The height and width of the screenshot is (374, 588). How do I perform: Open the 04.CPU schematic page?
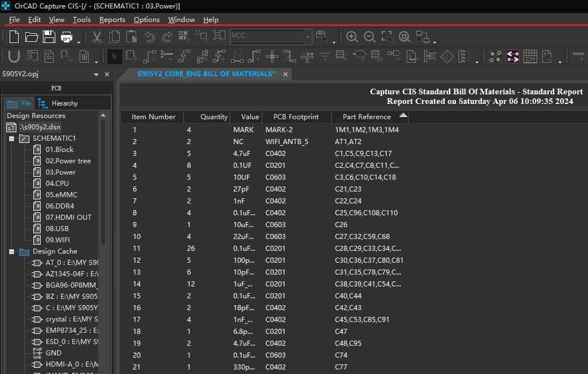pyautogui.click(x=57, y=184)
